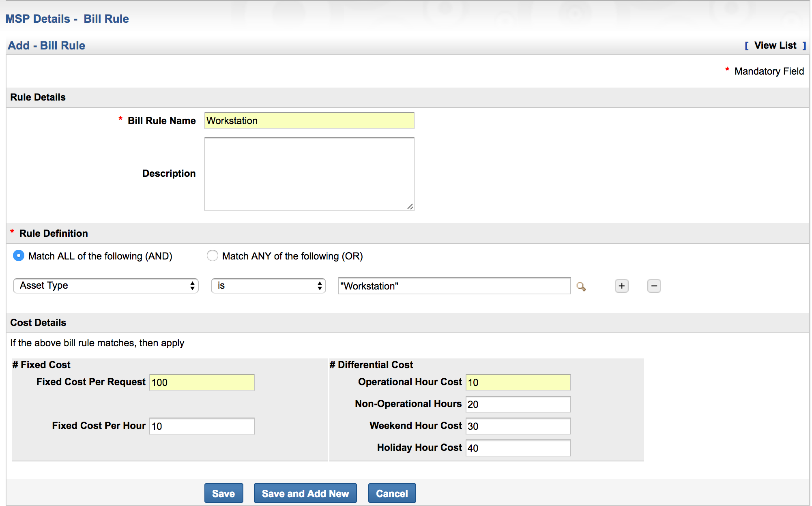This screenshot has width=812, height=506.
Task: Add a criteria row with plus icon
Action: tap(621, 286)
